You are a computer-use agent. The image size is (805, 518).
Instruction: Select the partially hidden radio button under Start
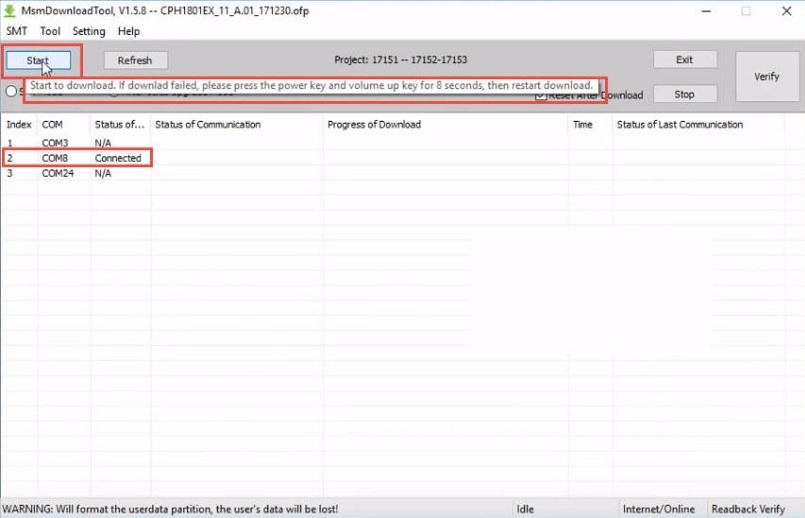11,92
